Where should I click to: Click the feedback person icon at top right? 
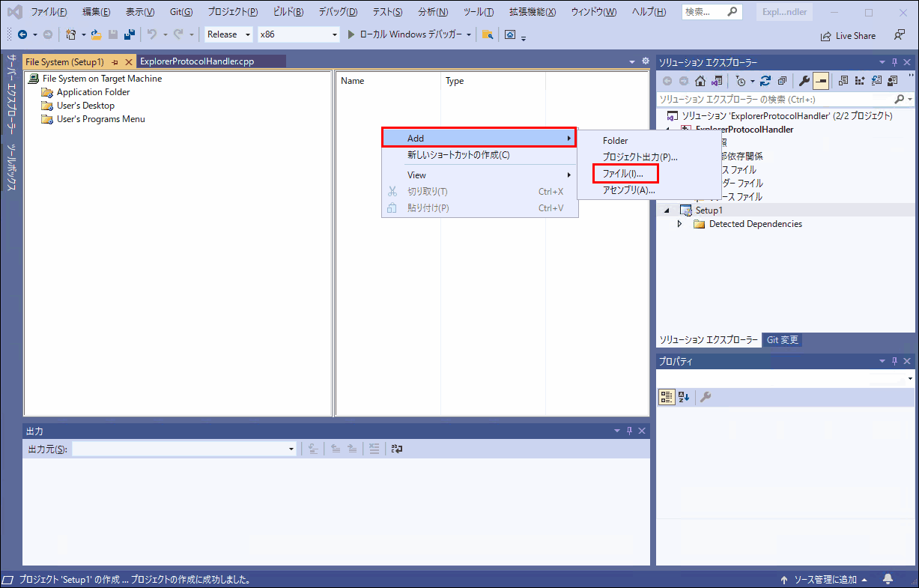tap(900, 35)
